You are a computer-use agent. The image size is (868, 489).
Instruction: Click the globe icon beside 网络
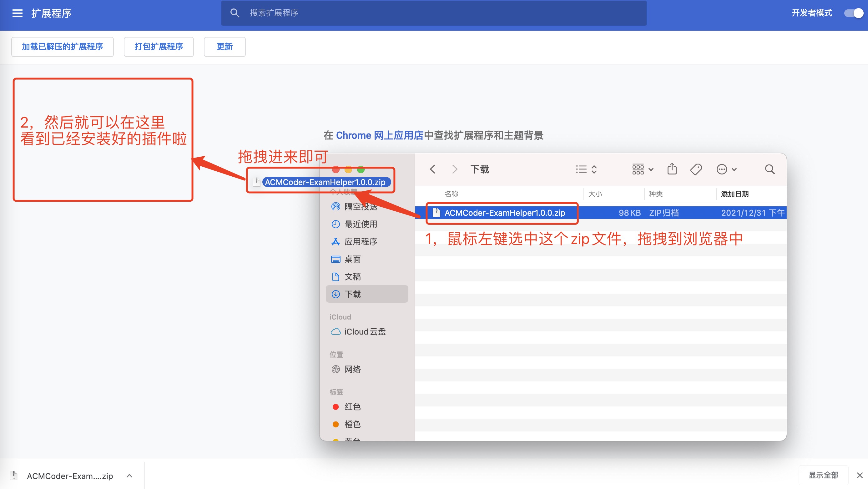point(336,369)
